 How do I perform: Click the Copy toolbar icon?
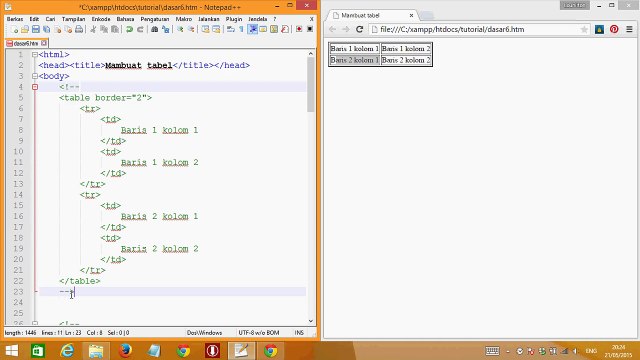104,29
